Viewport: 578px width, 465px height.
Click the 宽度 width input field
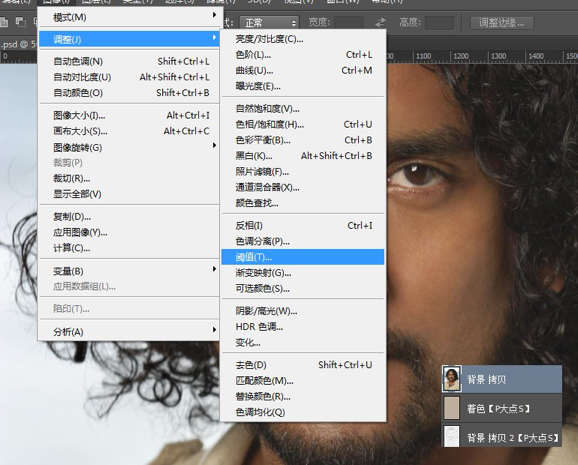348,23
